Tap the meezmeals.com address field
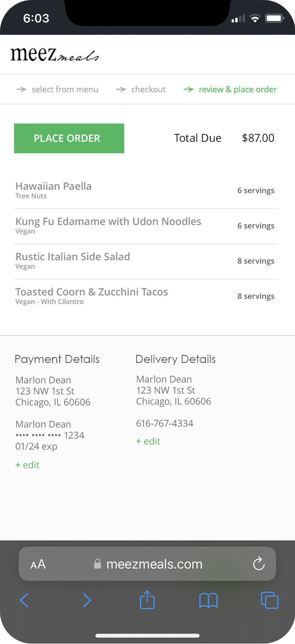The height and width of the screenshot is (644, 295). (x=154, y=564)
